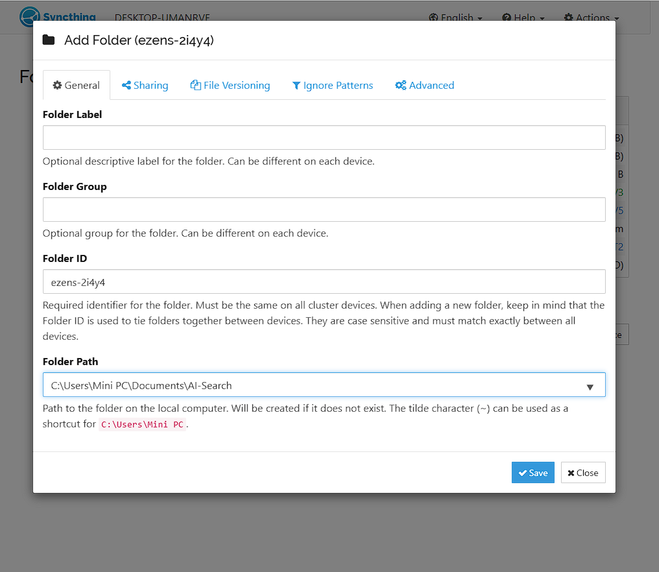This screenshot has width=659, height=572.
Task: Click the Folder ID field with ezens-2i4y4
Action: click(x=324, y=282)
